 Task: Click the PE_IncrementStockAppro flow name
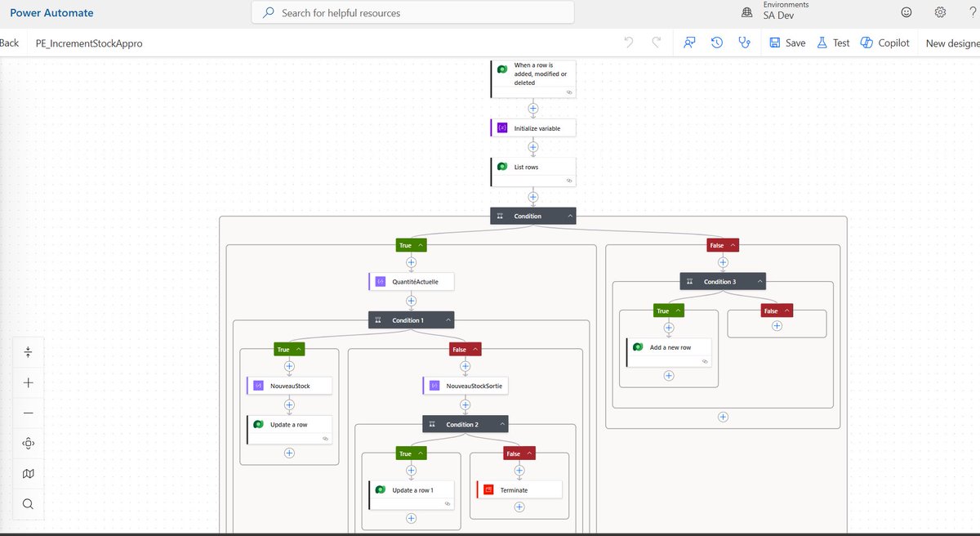89,43
